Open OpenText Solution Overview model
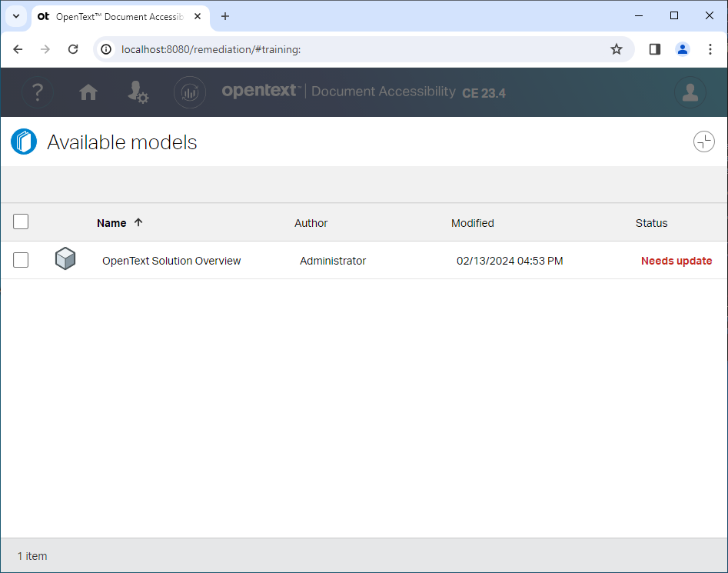This screenshot has height=573, width=728. pos(171,261)
